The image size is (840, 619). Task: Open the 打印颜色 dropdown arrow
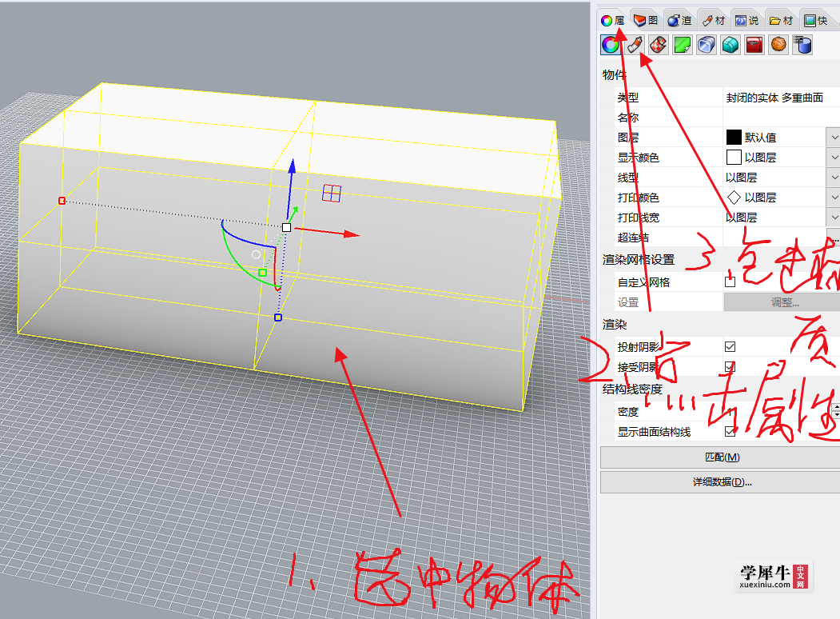click(834, 198)
